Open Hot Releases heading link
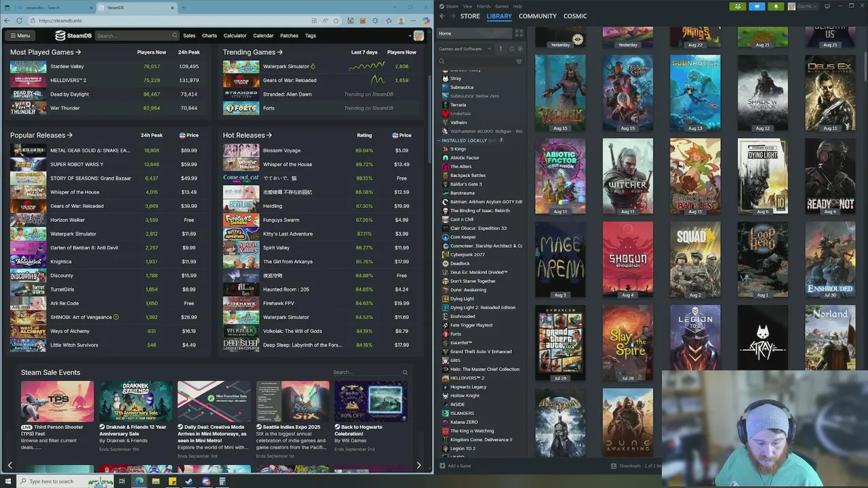Viewport: 868px width, 488px height. [248, 136]
